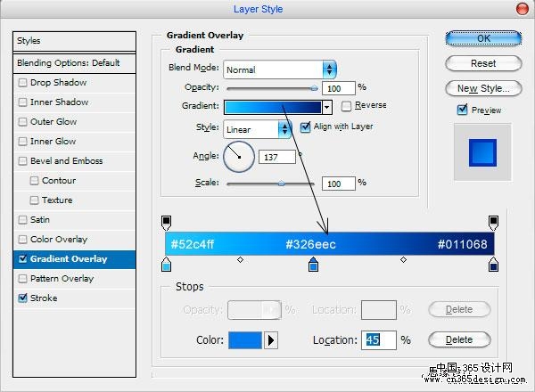This screenshot has height=392, width=535.
Task: Click the right opacity stop above gradient bar
Action: click(493, 223)
